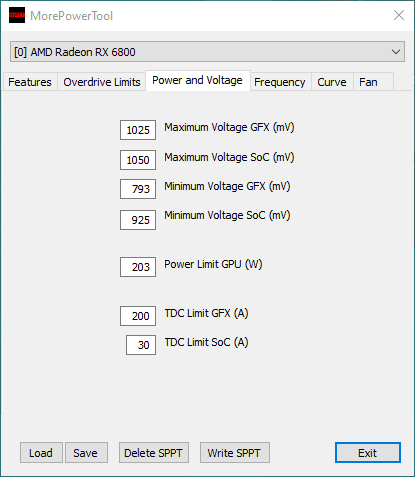Viewport: 415px width, 477px height.
Task: Click the 'Minimum Voltage GFX (mV)' label
Action: [227, 186]
